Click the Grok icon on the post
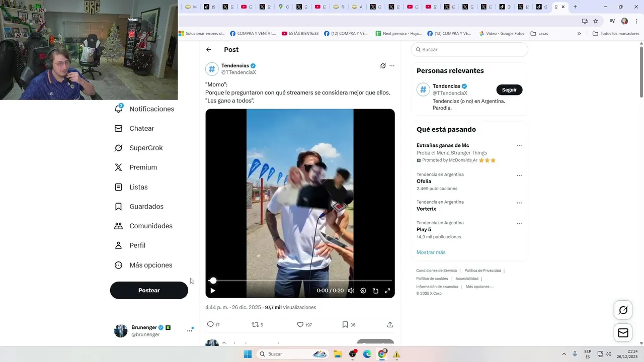This screenshot has width=644, height=362. point(383,66)
